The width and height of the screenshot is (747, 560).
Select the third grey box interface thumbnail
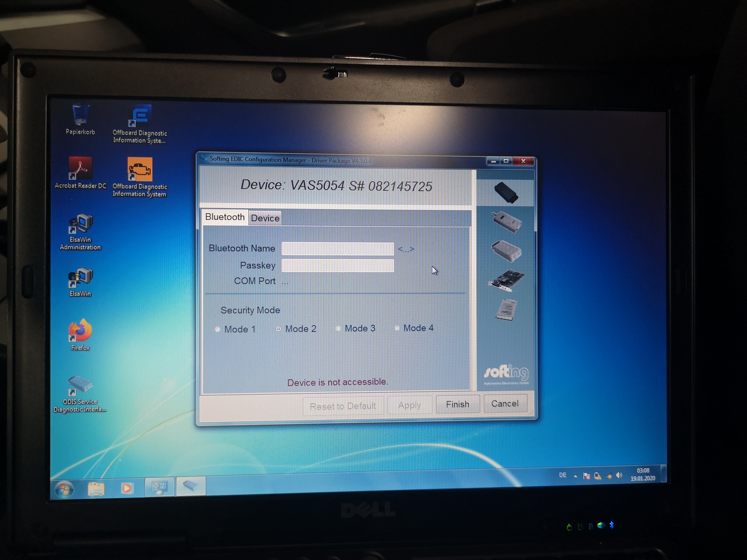pos(506,251)
